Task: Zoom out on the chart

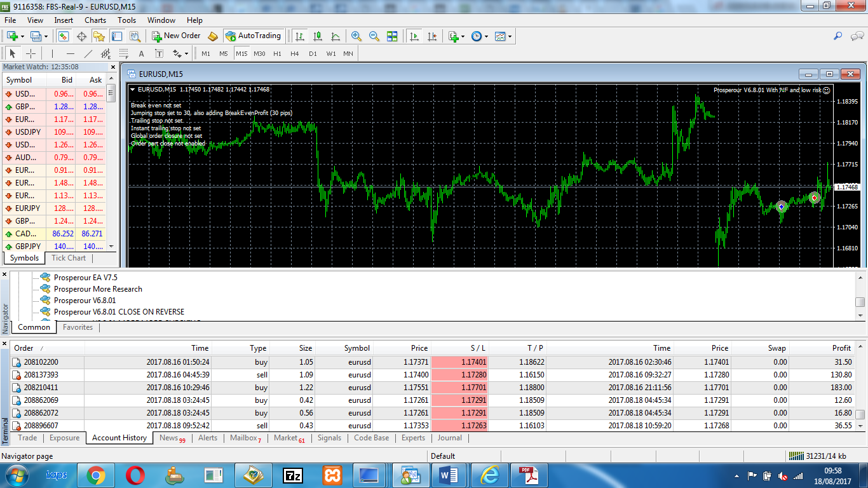Action: tap(374, 36)
